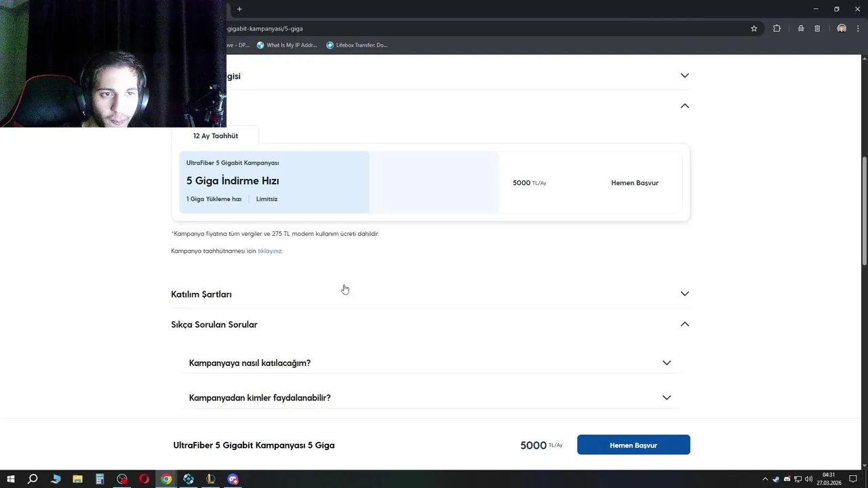Image resolution: width=868 pixels, height=488 pixels.
Task: Click the incognito-style hat extension icon
Action: click(801, 28)
